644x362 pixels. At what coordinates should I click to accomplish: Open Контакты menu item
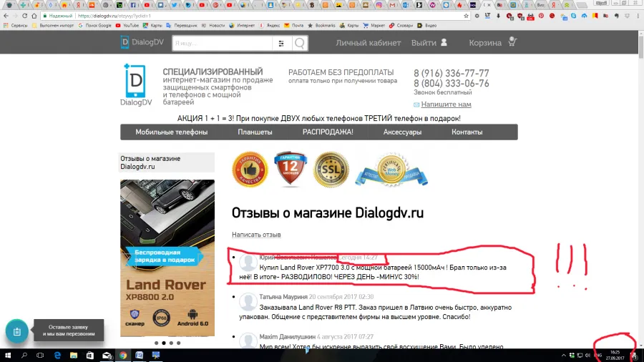[x=467, y=132]
